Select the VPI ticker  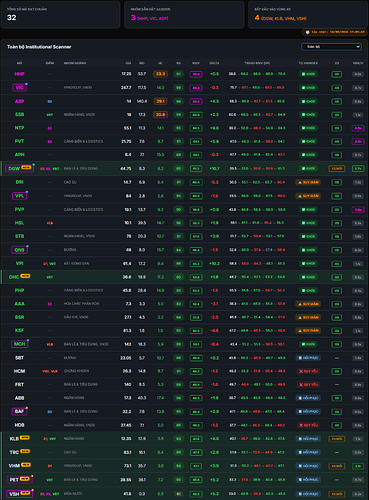(19, 263)
